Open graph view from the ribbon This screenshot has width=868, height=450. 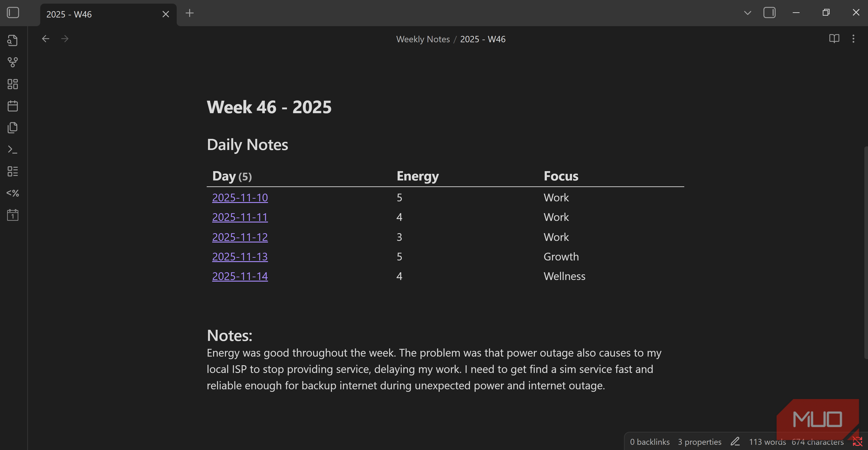13,62
